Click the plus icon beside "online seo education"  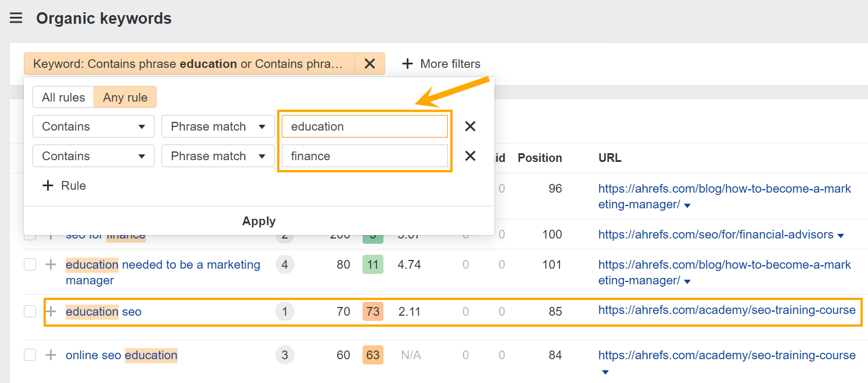pos(51,355)
